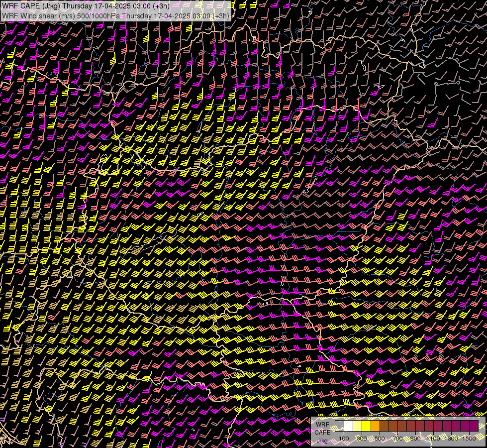The width and height of the screenshot is (487, 448).
Task: Select the purple last legend swatch
Action: (x=474, y=426)
